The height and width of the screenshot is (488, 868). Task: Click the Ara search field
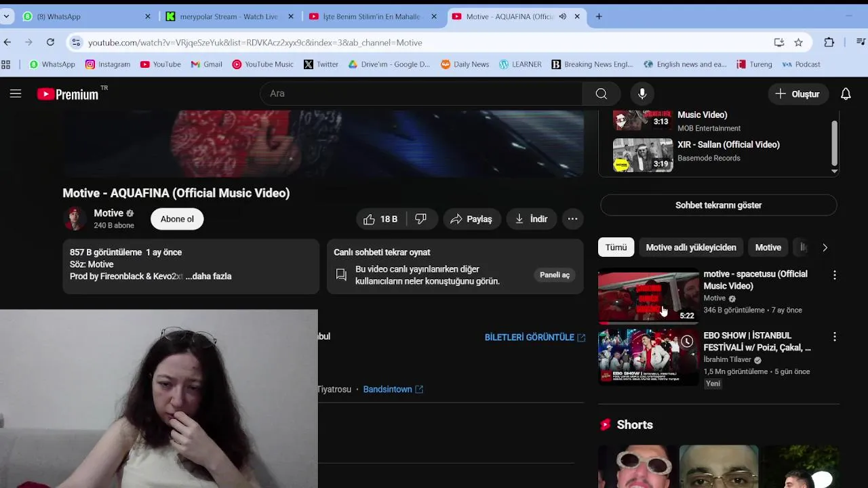point(420,94)
